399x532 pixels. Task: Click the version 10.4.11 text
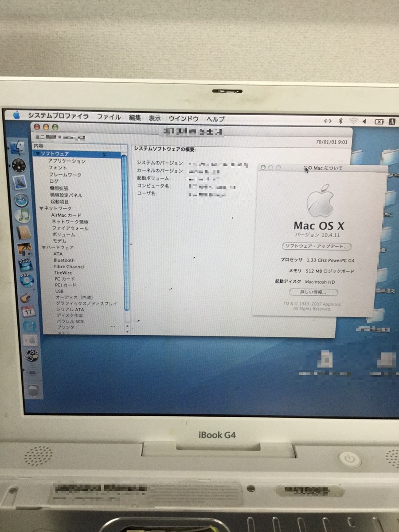point(317,235)
